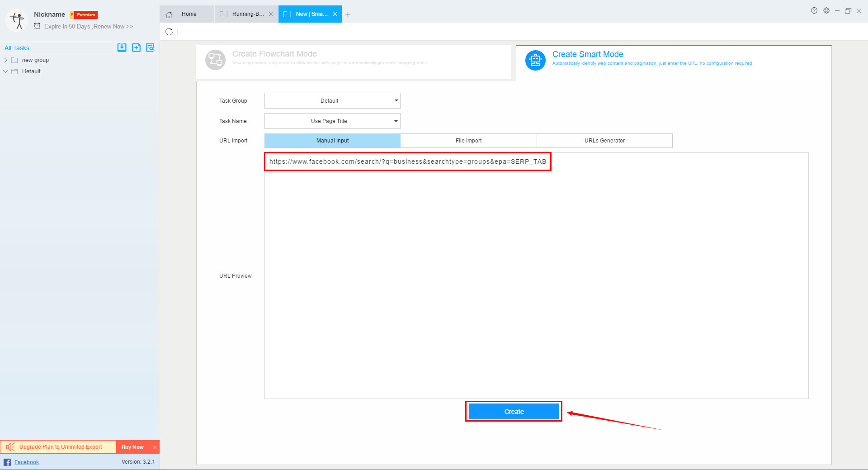This screenshot has width=868, height=470.
Task: Click the URL input text area
Action: (x=537, y=275)
